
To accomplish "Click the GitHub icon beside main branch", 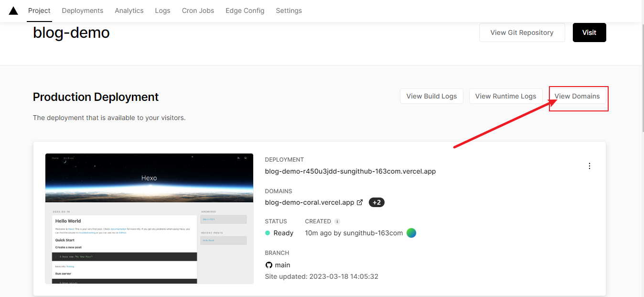I will coord(269,265).
